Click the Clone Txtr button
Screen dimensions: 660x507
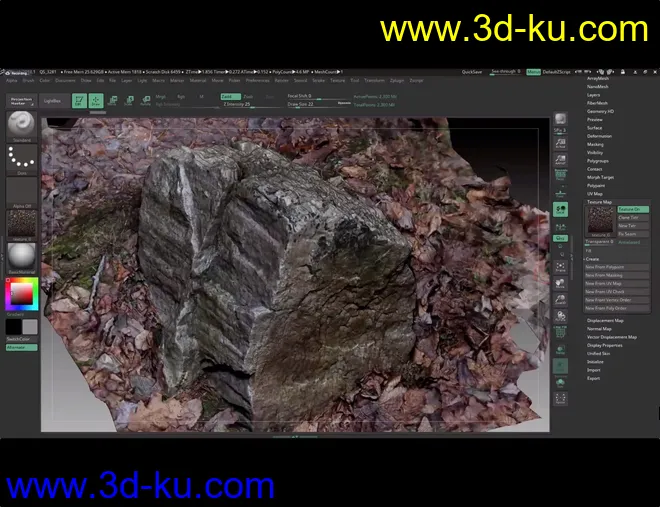tap(633, 218)
